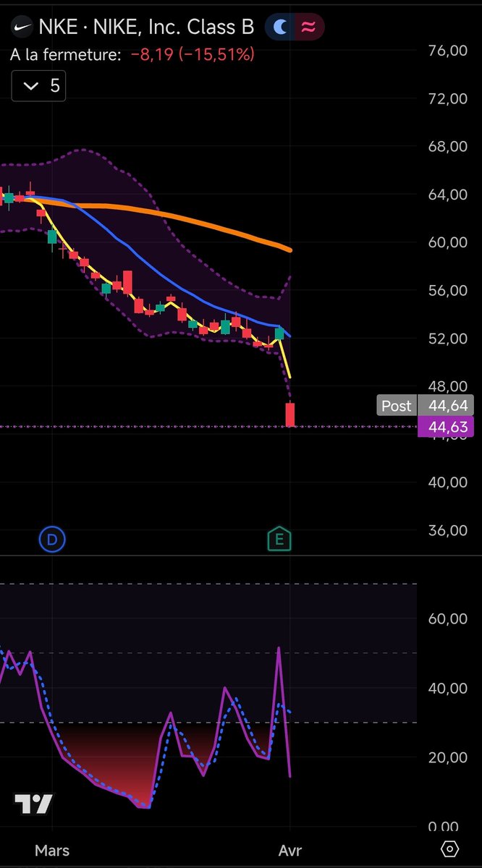This screenshot has height=868, width=482.
Task: Tap the blue D dividend marker
Action: tap(52, 540)
